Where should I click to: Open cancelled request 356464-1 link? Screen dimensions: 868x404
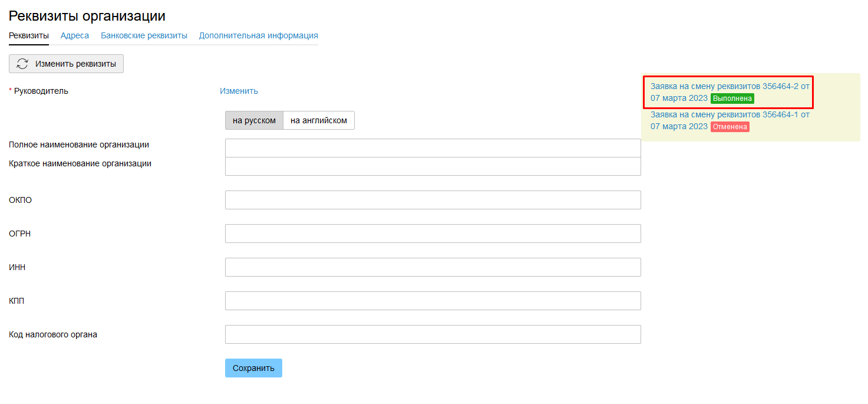click(x=730, y=114)
